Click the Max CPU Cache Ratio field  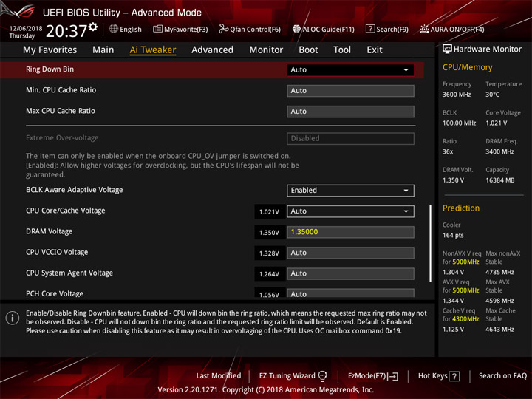pyautogui.click(x=350, y=112)
